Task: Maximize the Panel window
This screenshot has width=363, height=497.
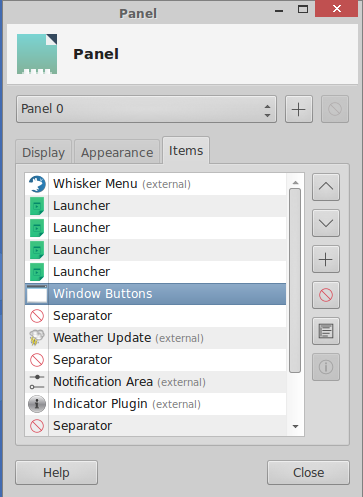Action: pyautogui.click(x=303, y=9)
